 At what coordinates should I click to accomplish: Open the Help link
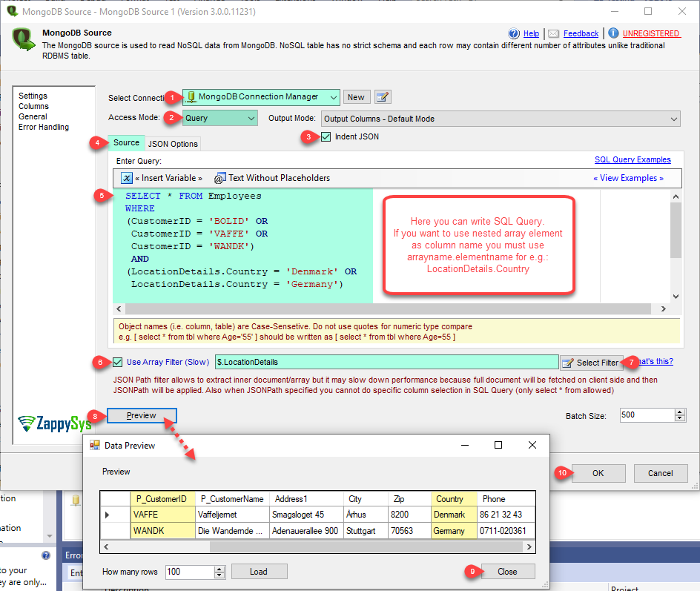(531, 33)
